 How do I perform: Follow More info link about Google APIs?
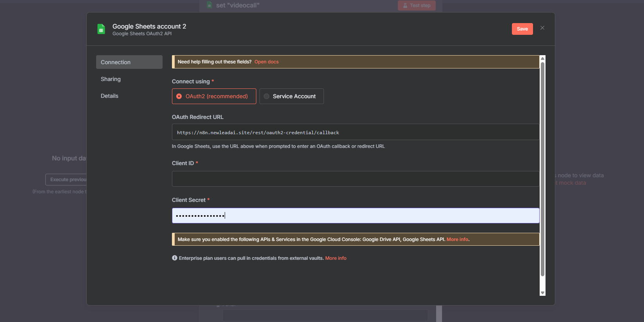click(457, 239)
